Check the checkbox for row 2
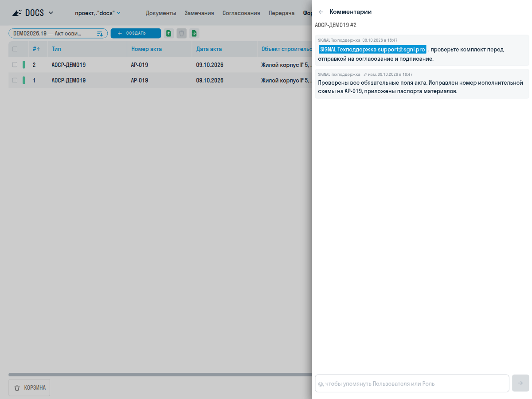This screenshot has width=532, height=399. point(15,65)
